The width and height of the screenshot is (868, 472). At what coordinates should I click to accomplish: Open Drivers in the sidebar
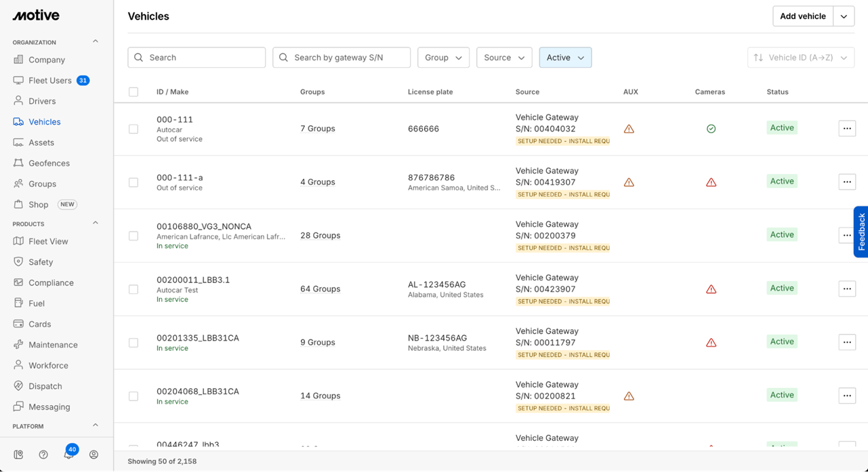click(x=42, y=101)
